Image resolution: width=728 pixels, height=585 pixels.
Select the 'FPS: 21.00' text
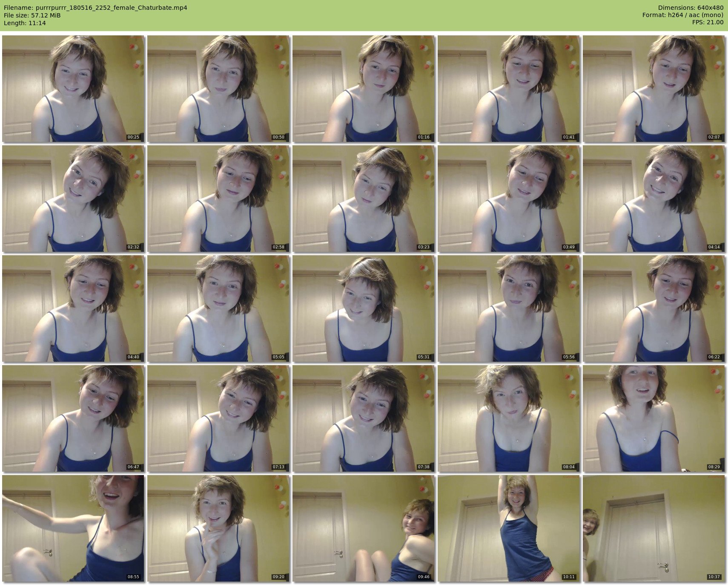click(708, 23)
